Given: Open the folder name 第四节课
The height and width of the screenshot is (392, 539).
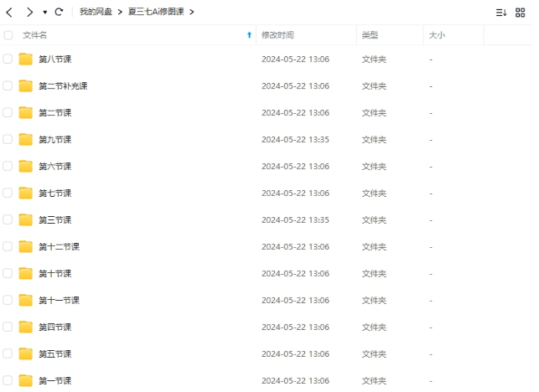Looking at the screenshot, I should 55,327.
